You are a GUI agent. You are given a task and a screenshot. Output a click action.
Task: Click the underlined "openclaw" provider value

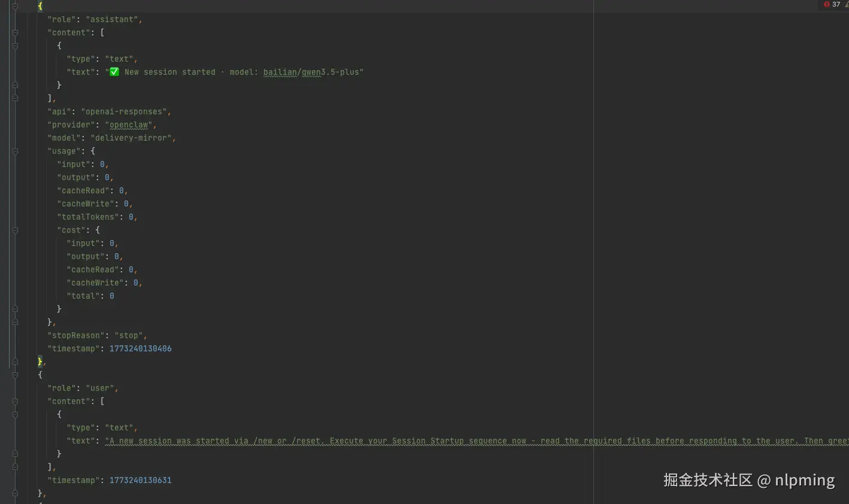[x=129, y=125]
